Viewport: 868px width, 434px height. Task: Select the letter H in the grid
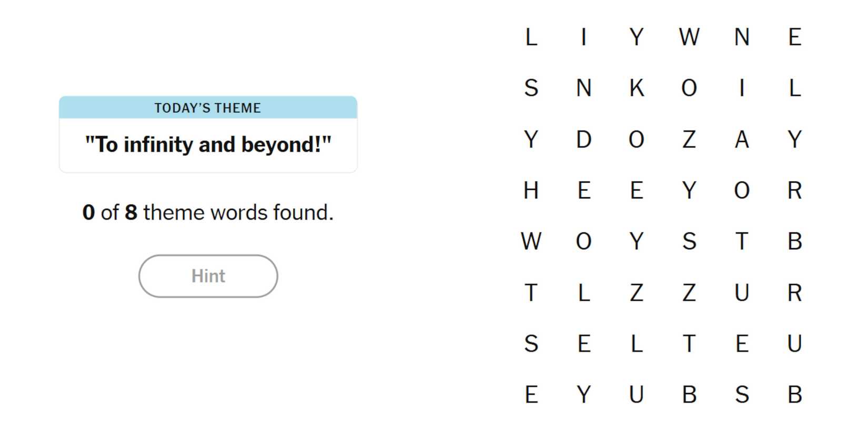click(531, 190)
